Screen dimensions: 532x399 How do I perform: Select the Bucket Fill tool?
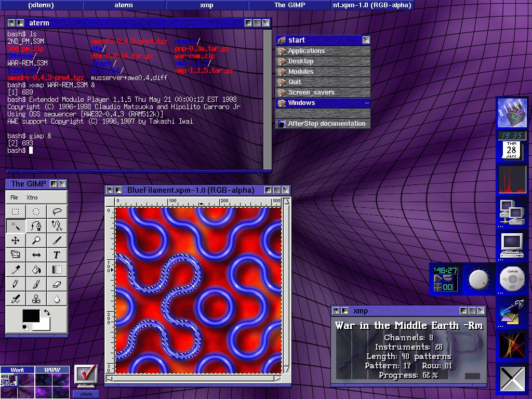click(36, 270)
